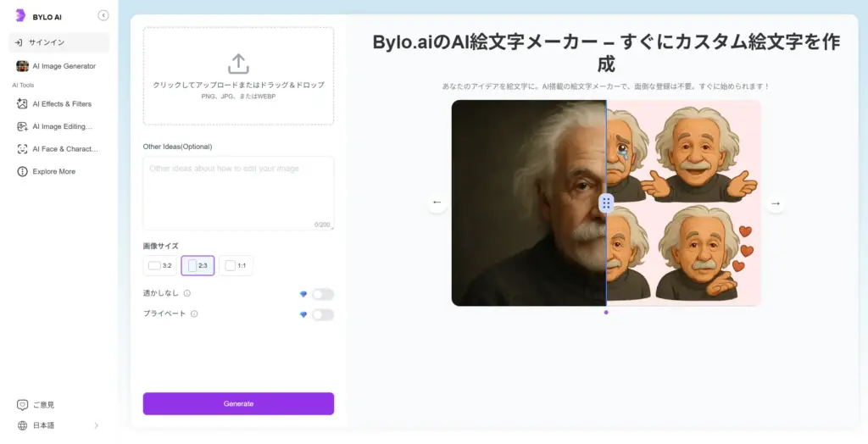Image resolution: width=868 pixels, height=444 pixels.
Task: Show previous example with left arrow
Action: (437, 203)
